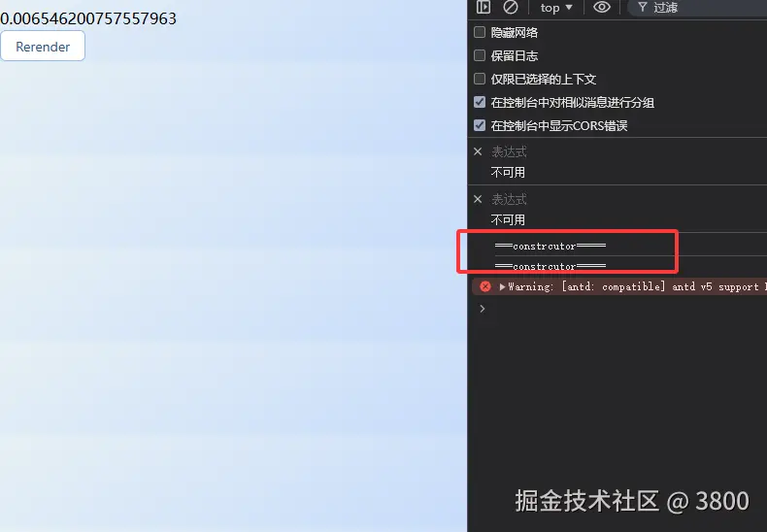Enable the 保留日志 checkbox
This screenshot has height=532, width=767.
(480, 55)
